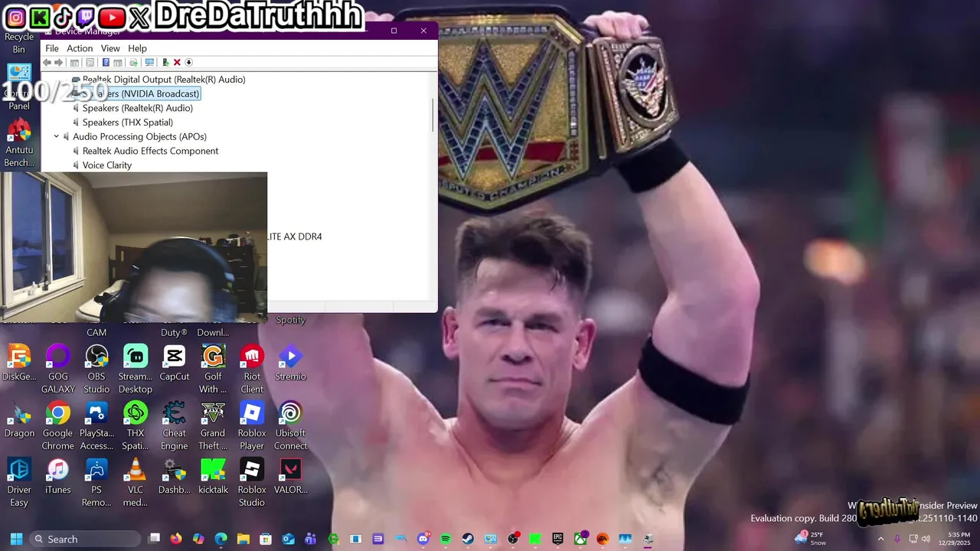Open Streamlabs Desktop shortcut
The image size is (980, 551).
(136, 369)
